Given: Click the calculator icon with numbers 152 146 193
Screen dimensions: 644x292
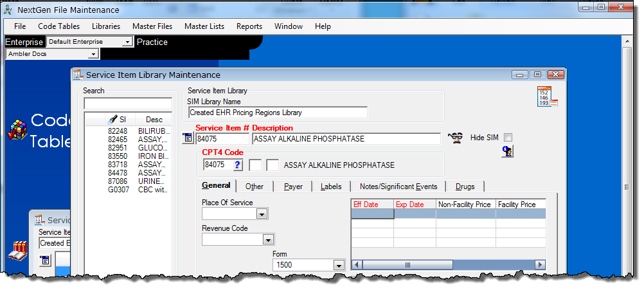Looking at the screenshot, I should [547, 97].
